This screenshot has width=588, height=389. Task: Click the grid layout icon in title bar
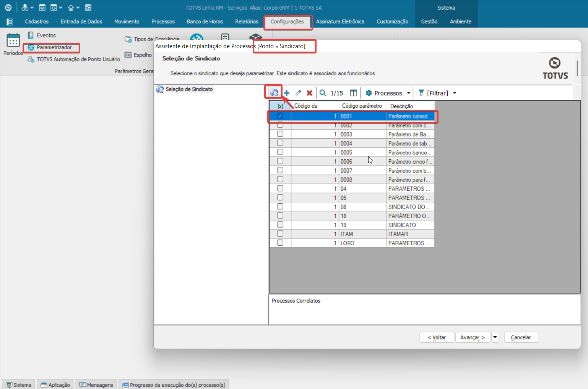pos(88,8)
